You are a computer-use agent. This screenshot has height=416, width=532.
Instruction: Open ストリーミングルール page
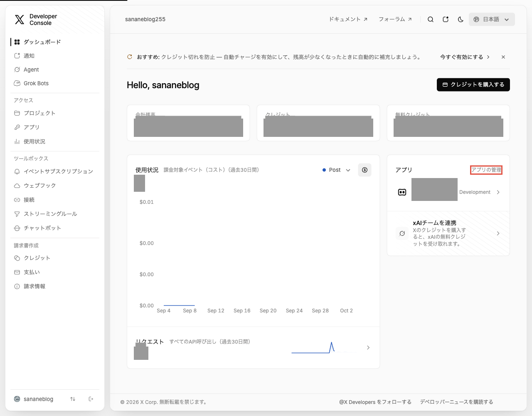pyautogui.click(x=55, y=214)
